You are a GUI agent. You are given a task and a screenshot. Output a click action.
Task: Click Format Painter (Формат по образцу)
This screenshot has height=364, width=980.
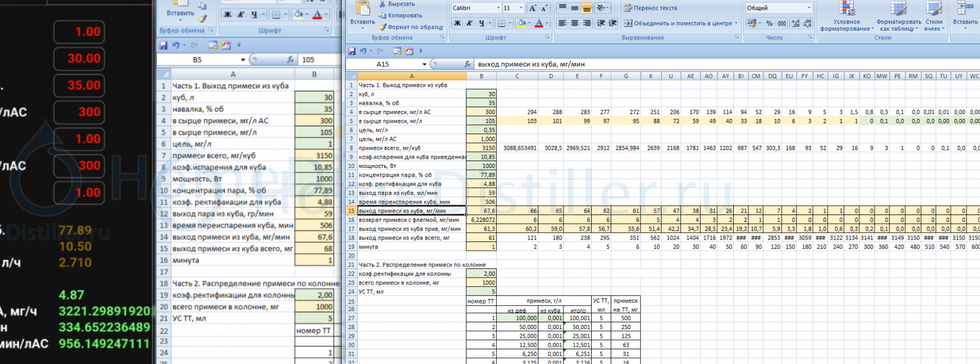click(410, 27)
